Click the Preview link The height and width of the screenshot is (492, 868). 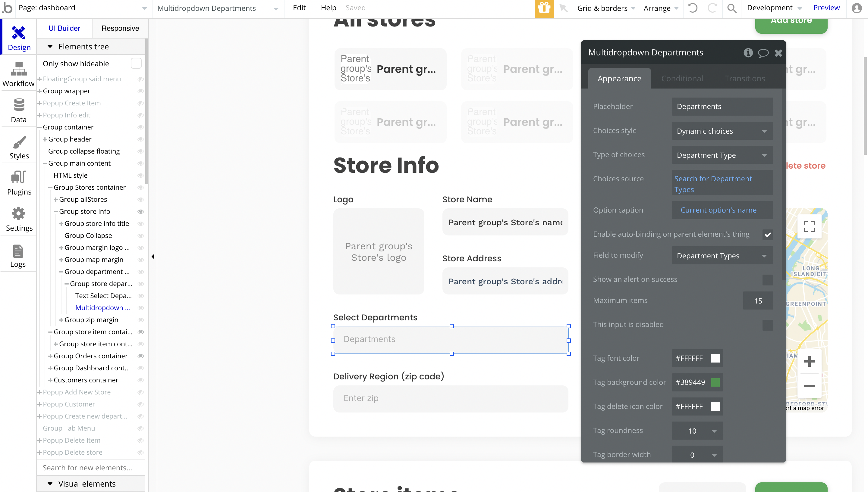(826, 8)
